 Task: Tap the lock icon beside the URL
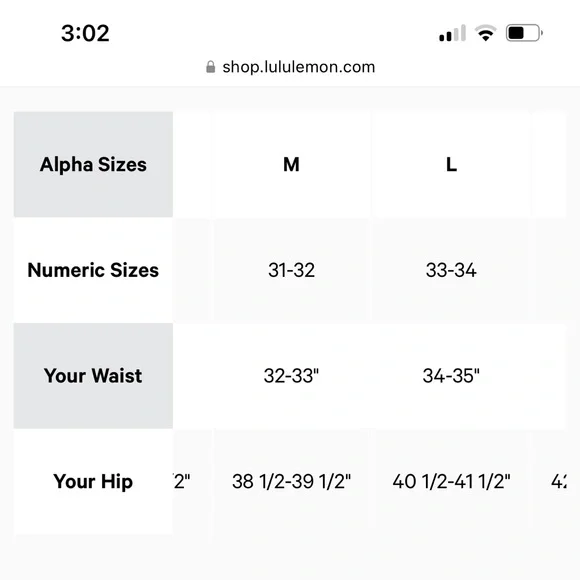pyautogui.click(x=210, y=67)
